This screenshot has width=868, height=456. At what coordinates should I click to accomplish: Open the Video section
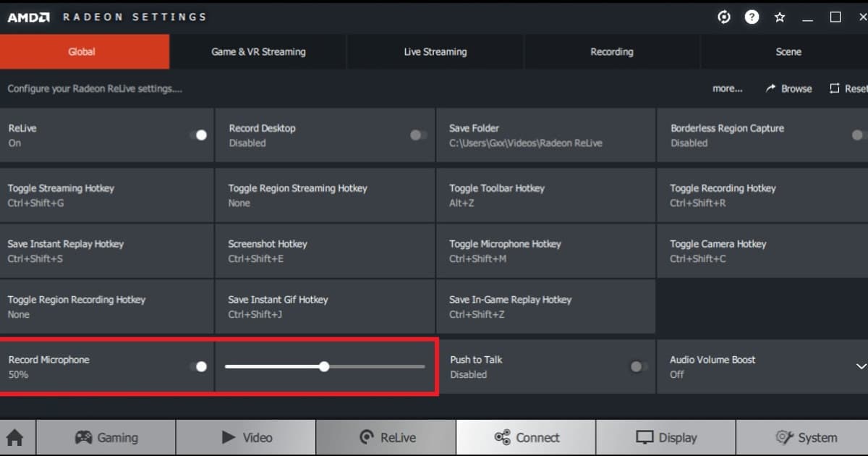pos(246,438)
